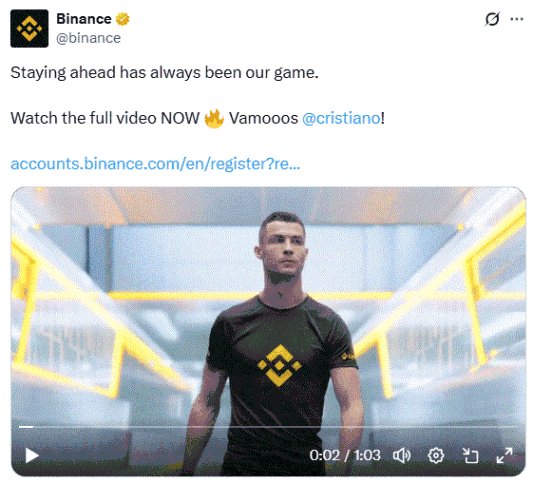Seek along the video progress bar
The width and height of the screenshot is (533, 484).
tap(268, 427)
